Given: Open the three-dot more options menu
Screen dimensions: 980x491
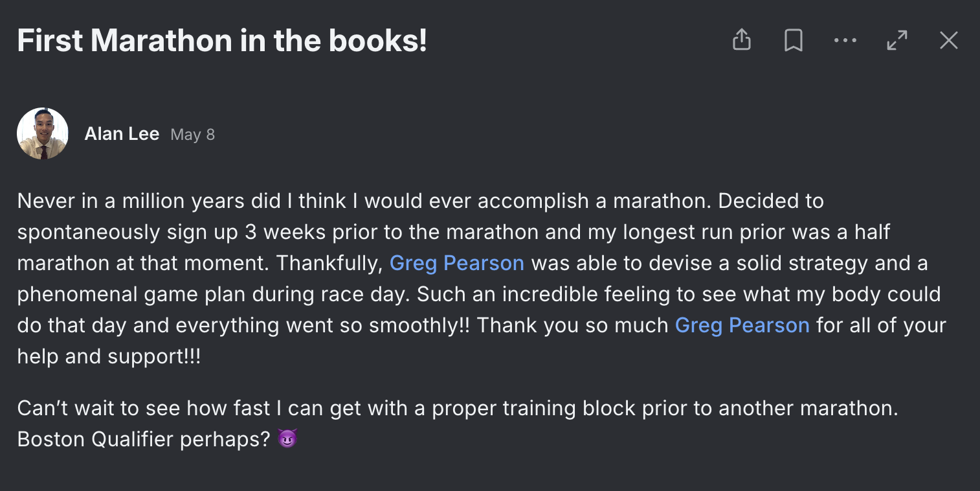Looking at the screenshot, I should (845, 41).
